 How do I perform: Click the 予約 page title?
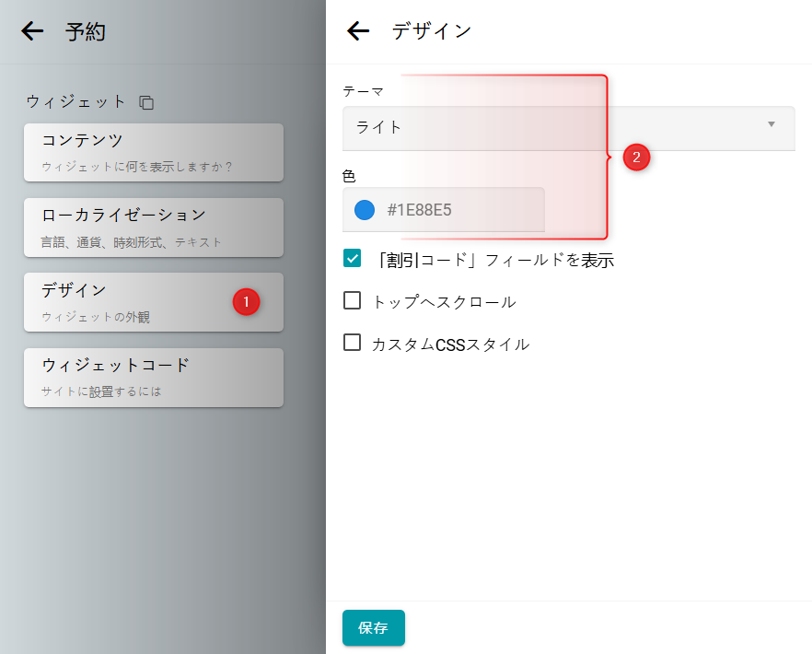point(86,32)
